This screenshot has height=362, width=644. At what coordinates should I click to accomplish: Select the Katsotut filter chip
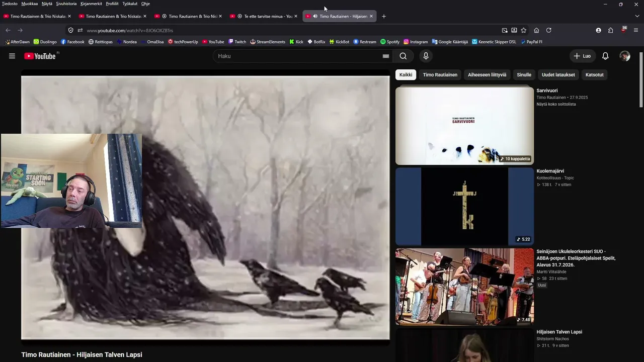pyautogui.click(x=594, y=75)
